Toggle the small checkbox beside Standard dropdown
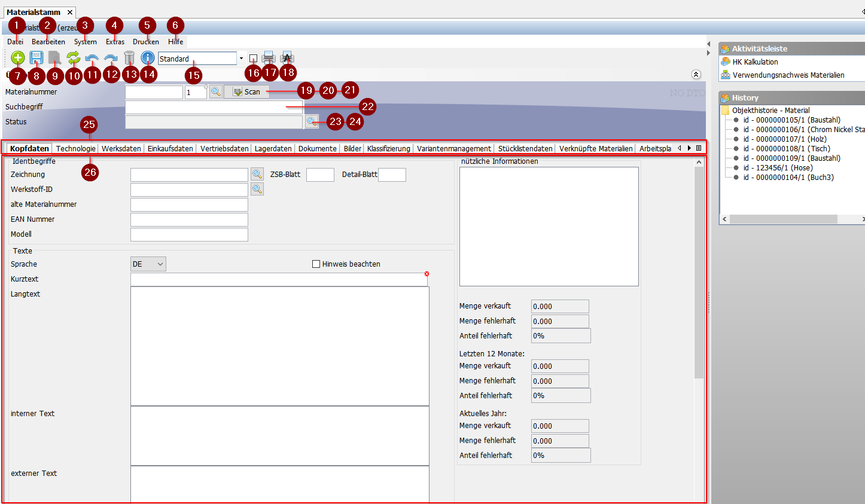 [253, 59]
